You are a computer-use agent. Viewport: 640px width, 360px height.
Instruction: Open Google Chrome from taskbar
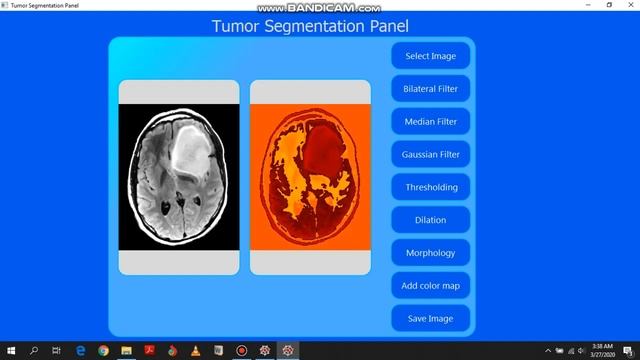click(x=103, y=351)
